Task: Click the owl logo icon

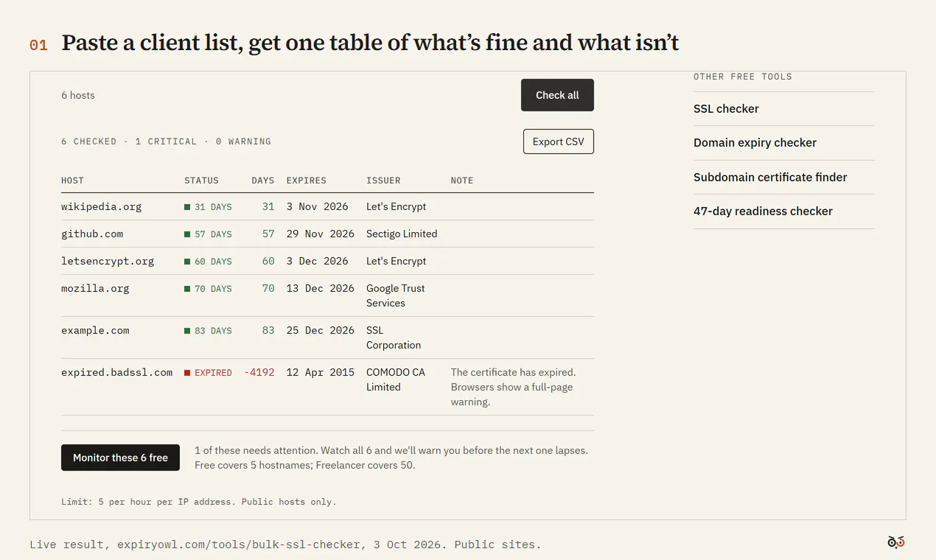Action: [x=896, y=542]
